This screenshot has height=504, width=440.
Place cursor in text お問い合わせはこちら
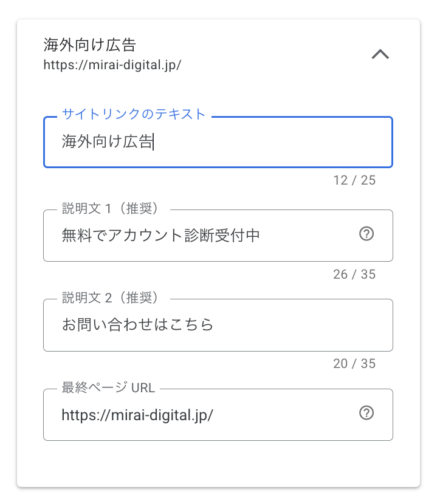click(138, 325)
